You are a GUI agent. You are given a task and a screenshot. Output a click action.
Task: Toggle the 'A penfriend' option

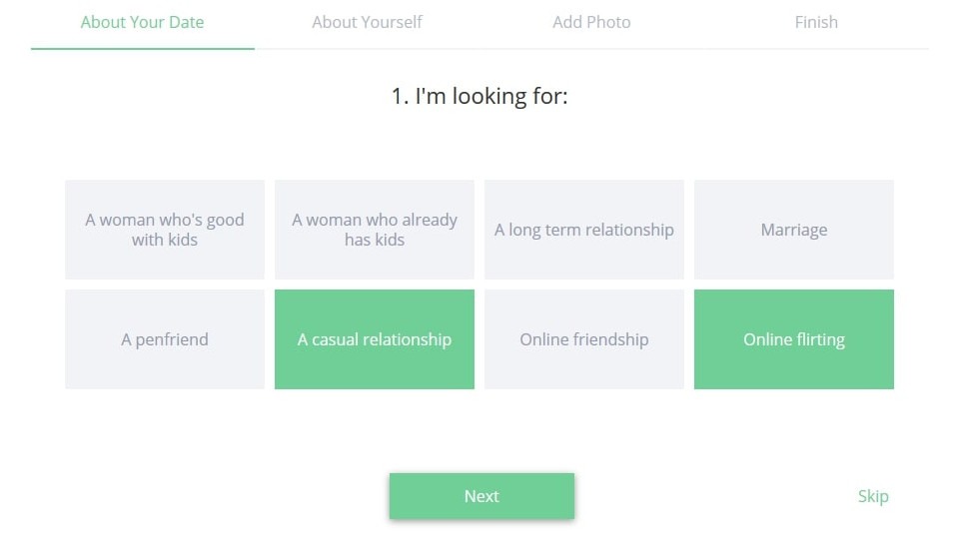[165, 339]
